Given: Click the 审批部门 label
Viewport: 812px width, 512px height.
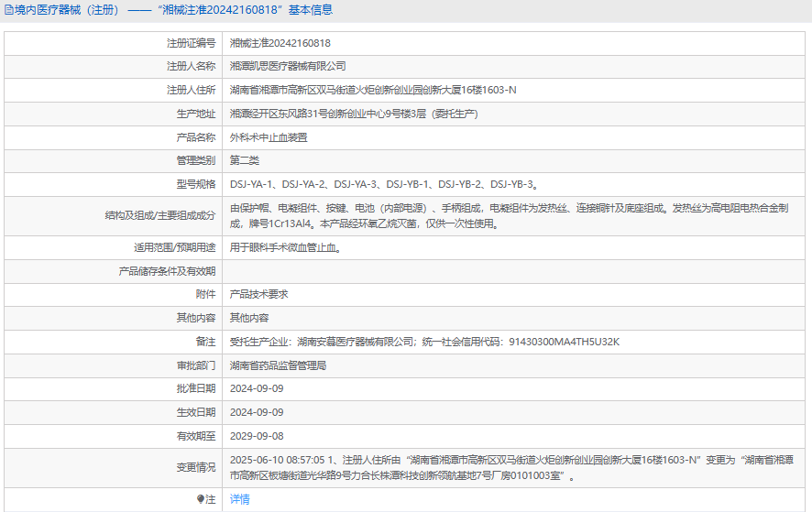Looking at the screenshot, I should [196, 365].
